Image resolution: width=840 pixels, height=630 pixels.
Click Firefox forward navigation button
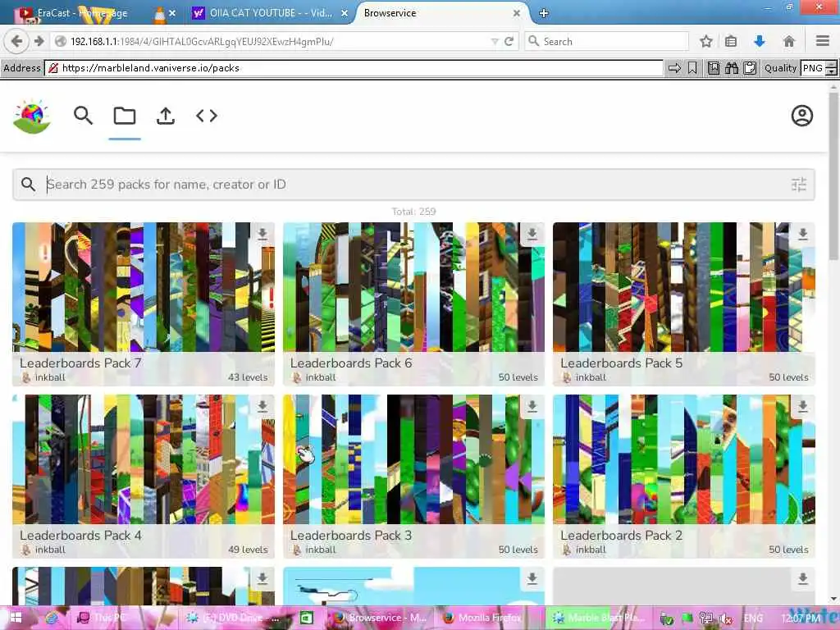coord(39,41)
